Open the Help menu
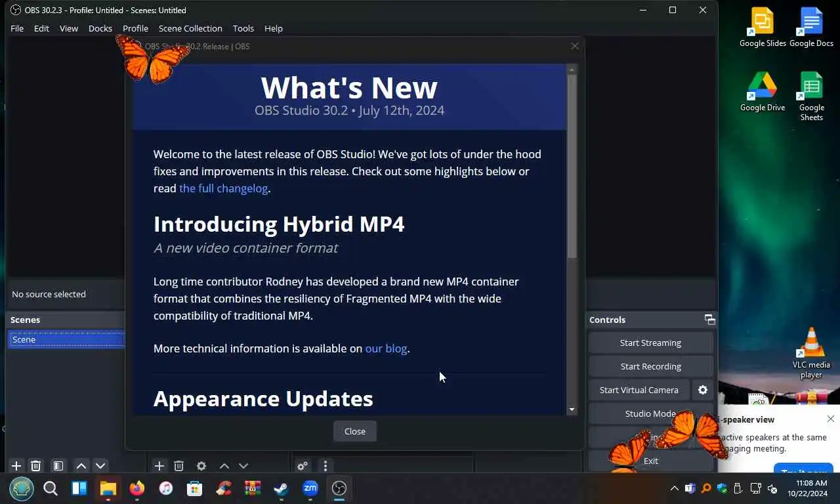Image resolution: width=840 pixels, height=504 pixels. [274, 28]
